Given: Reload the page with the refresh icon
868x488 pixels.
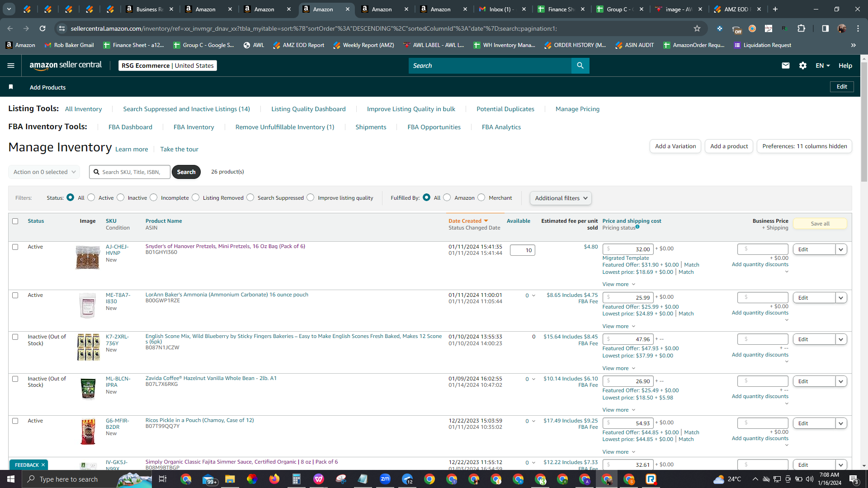Looking at the screenshot, I should (x=42, y=28).
